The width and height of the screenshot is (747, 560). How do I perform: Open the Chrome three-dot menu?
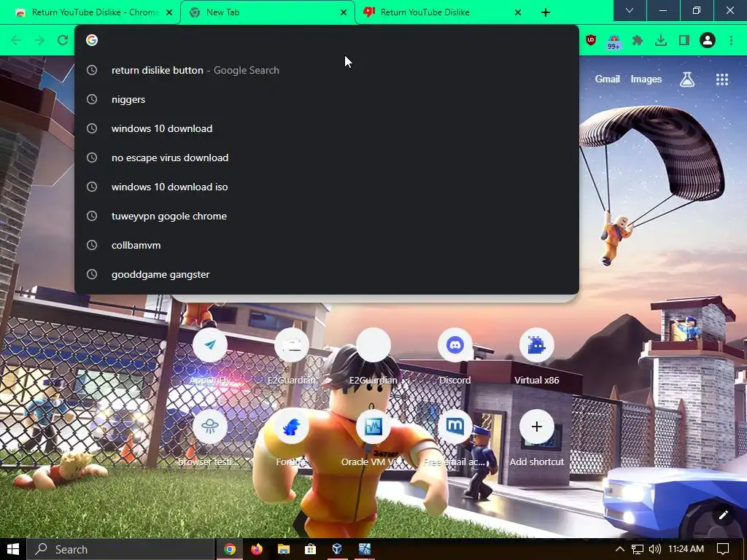click(x=731, y=41)
